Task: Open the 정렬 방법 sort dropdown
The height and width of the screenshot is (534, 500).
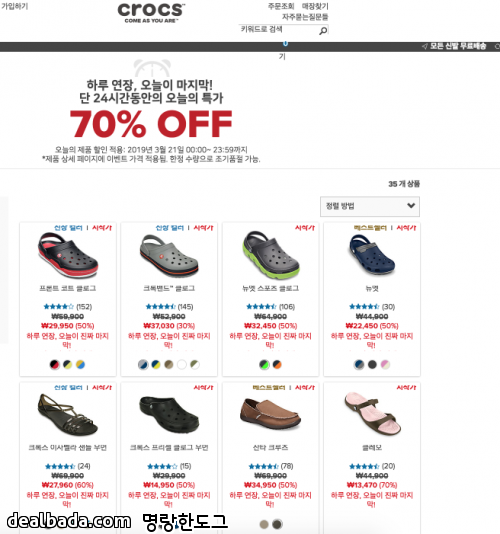Action: pyautogui.click(x=370, y=206)
